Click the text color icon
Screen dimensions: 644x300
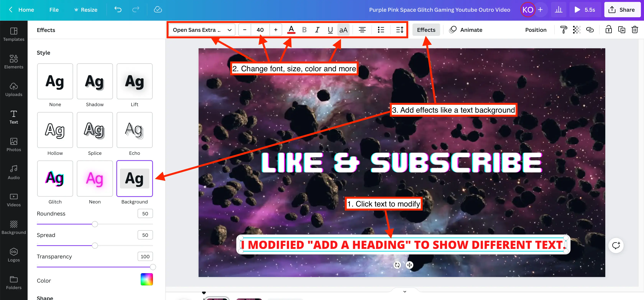tap(291, 30)
